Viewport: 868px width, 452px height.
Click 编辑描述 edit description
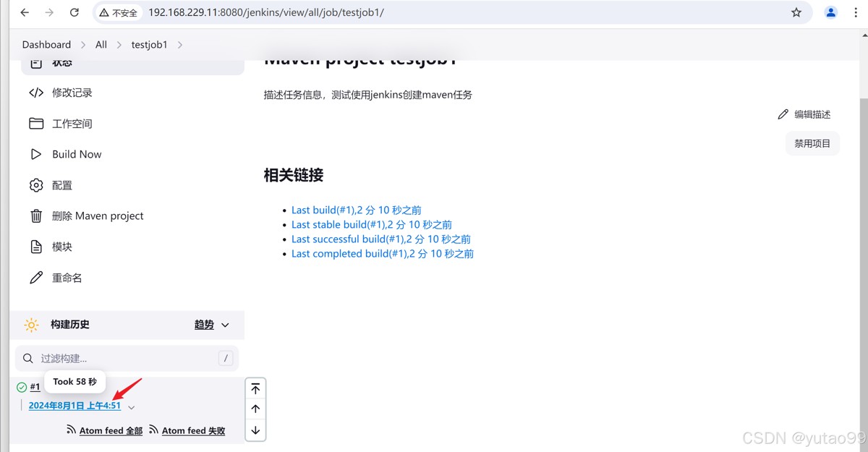[x=804, y=114]
